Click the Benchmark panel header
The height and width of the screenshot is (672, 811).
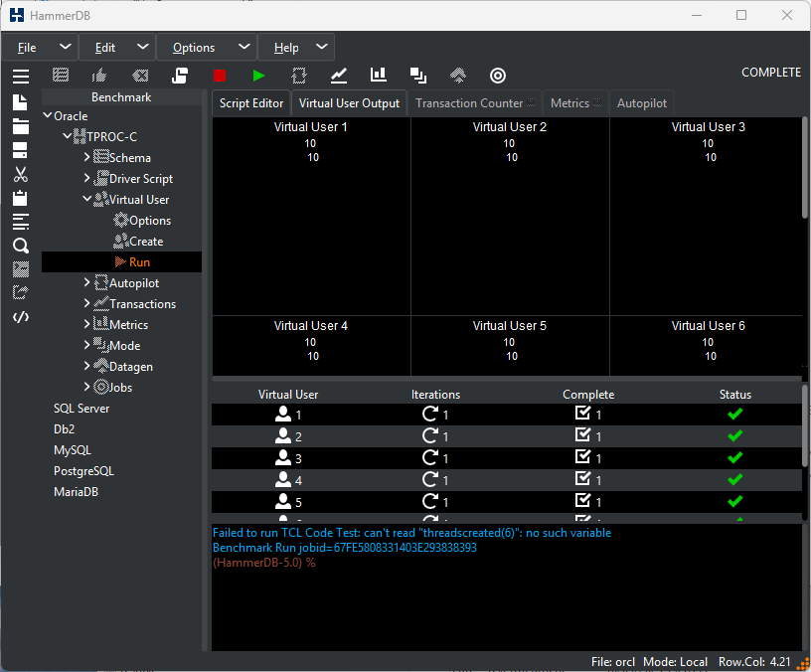121,97
